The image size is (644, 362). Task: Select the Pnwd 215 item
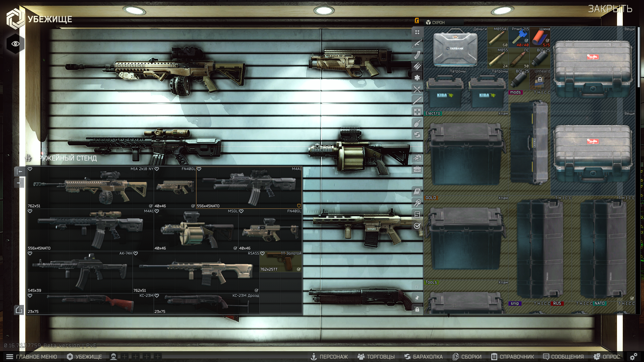point(519,37)
